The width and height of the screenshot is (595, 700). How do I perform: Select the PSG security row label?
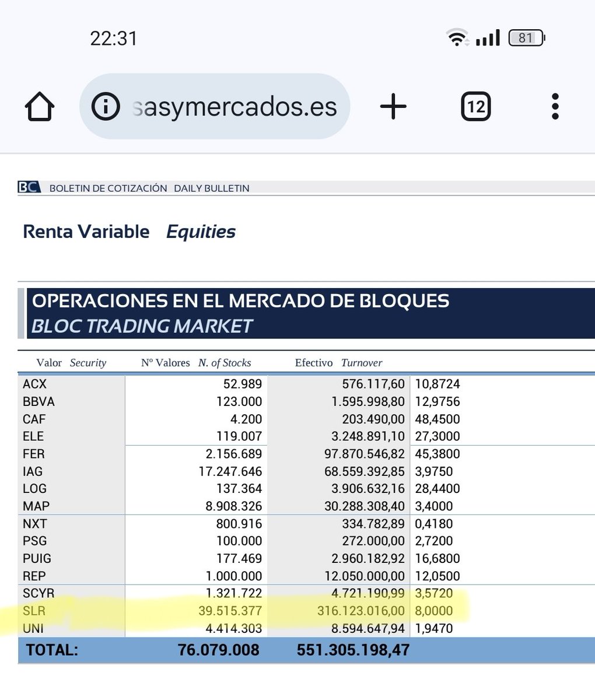pyautogui.click(x=34, y=541)
